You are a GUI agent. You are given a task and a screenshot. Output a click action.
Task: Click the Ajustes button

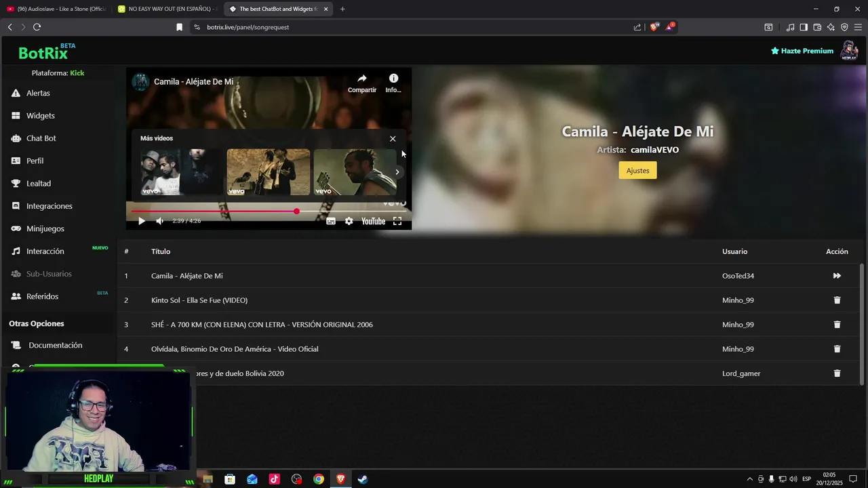pyautogui.click(x=637, y=170)
